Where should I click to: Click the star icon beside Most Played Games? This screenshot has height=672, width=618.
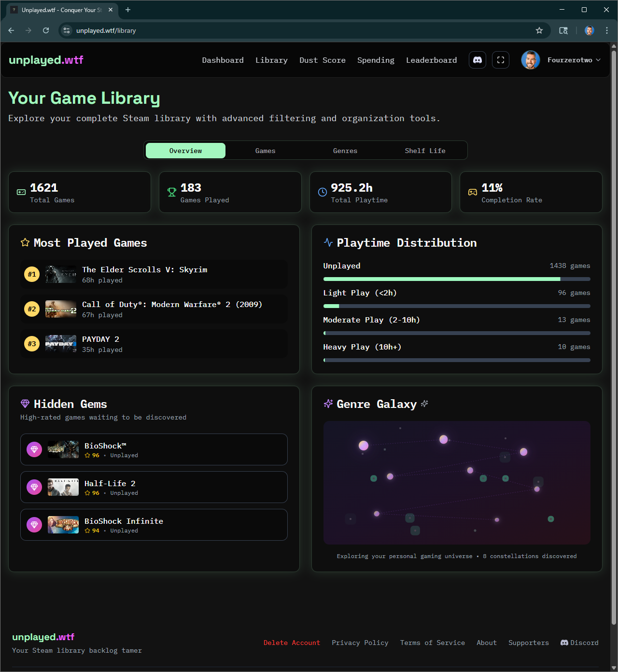click(25, 242)
